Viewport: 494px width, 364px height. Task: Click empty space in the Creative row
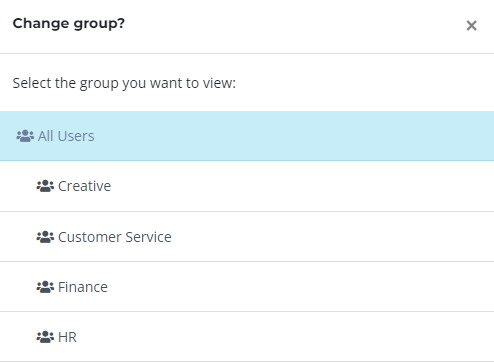point(300,186)
